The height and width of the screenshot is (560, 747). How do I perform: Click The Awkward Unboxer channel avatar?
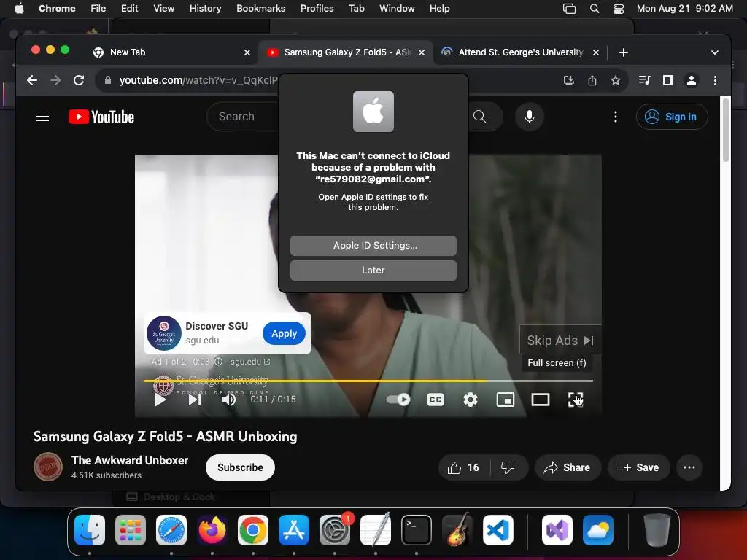(48, 467)
